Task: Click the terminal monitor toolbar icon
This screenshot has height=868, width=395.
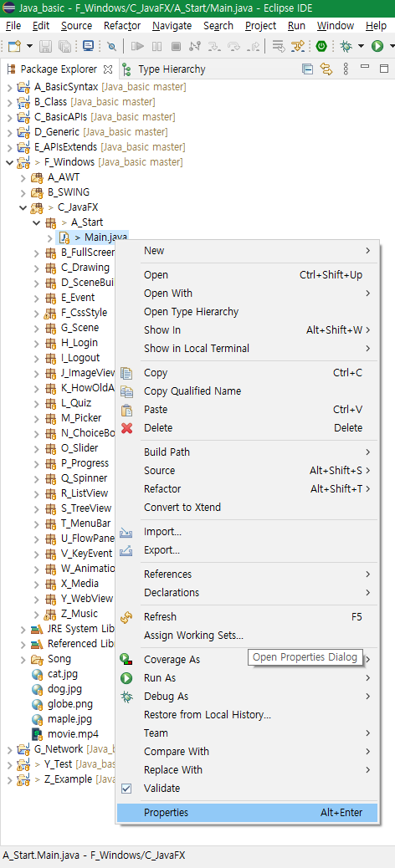Action: (88, 47)
